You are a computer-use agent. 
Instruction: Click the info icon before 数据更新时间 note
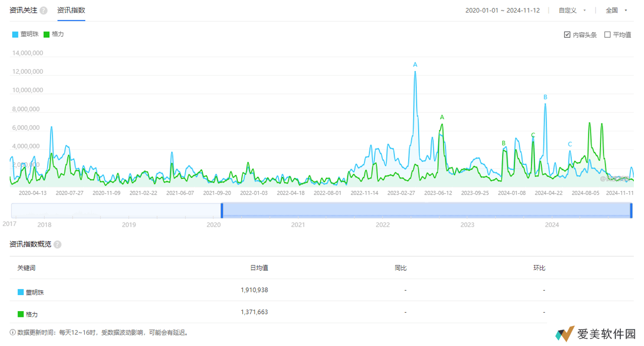point(13,332)
